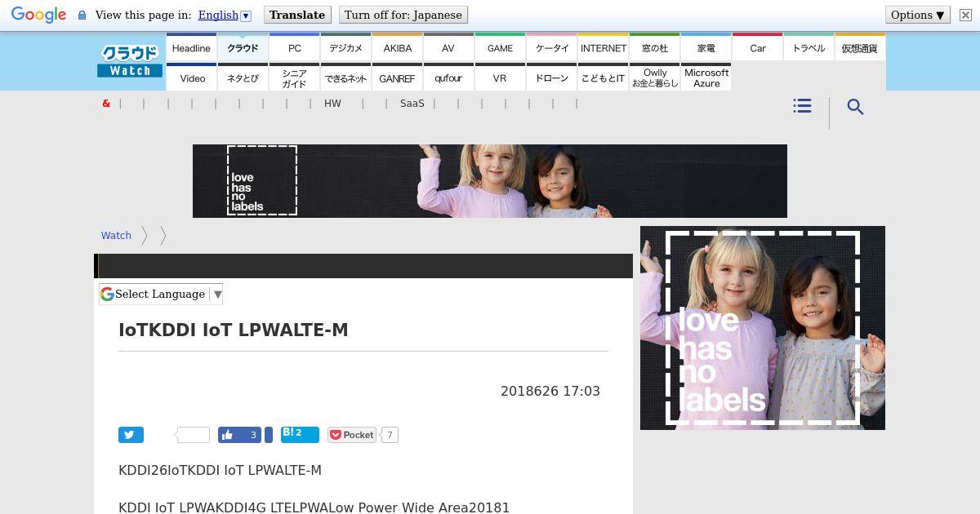Open the hamburger list menu icon
Image resolution: width=980 pixels, height=514 pixels.
pos(802,106)
